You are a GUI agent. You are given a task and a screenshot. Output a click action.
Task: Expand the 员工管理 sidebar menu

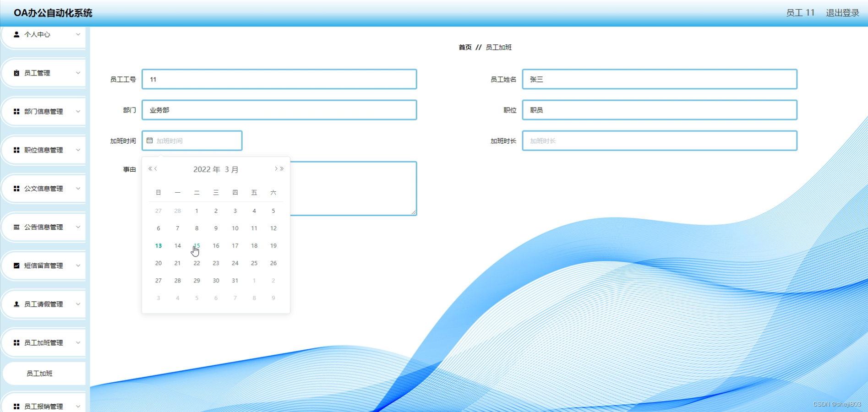(x=44, y=73)
